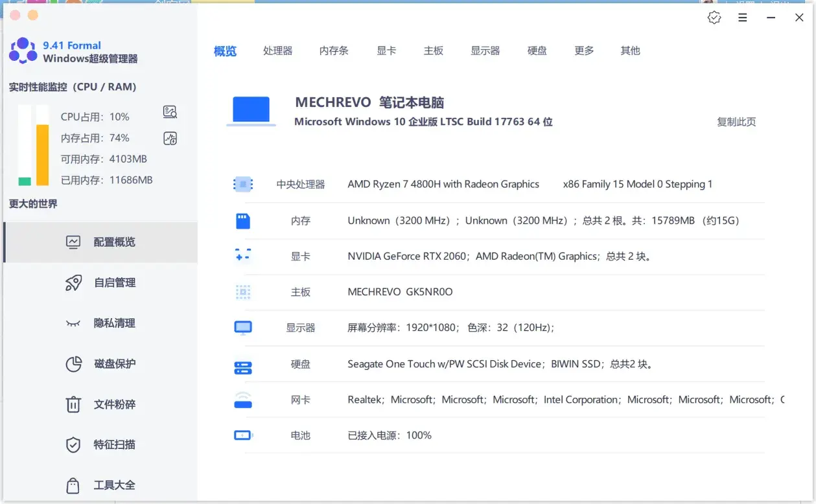Click the 配置概览 sidebar monitor icon
816x504 pixels.
73,242
